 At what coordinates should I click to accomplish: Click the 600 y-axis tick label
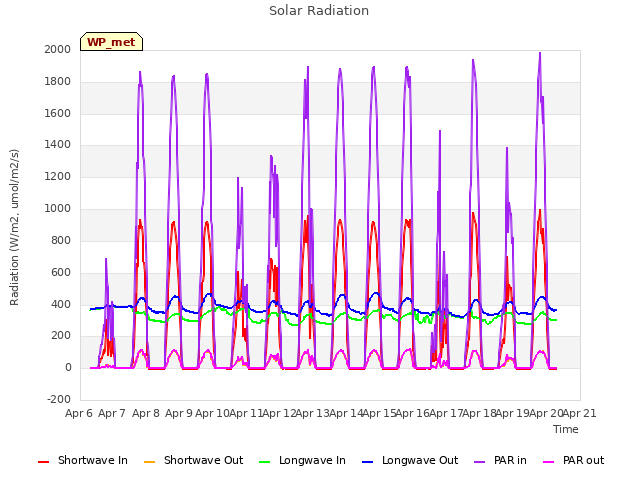[x=61, y=272]
